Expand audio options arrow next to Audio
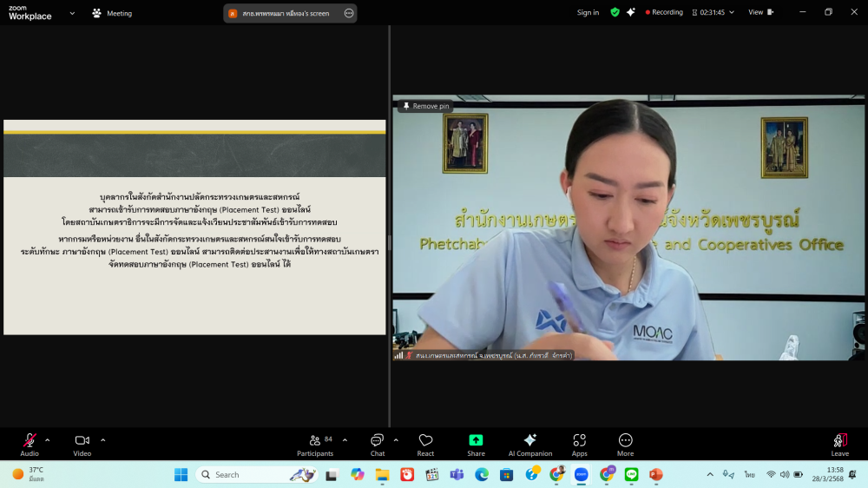Viewport: 868px width, 488px height. click(48, 439)
